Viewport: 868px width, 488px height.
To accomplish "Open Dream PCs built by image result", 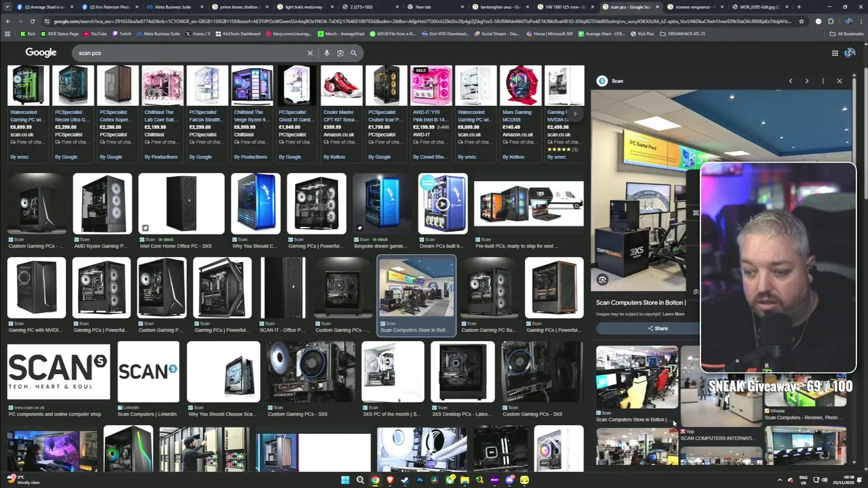I will 443,203.
